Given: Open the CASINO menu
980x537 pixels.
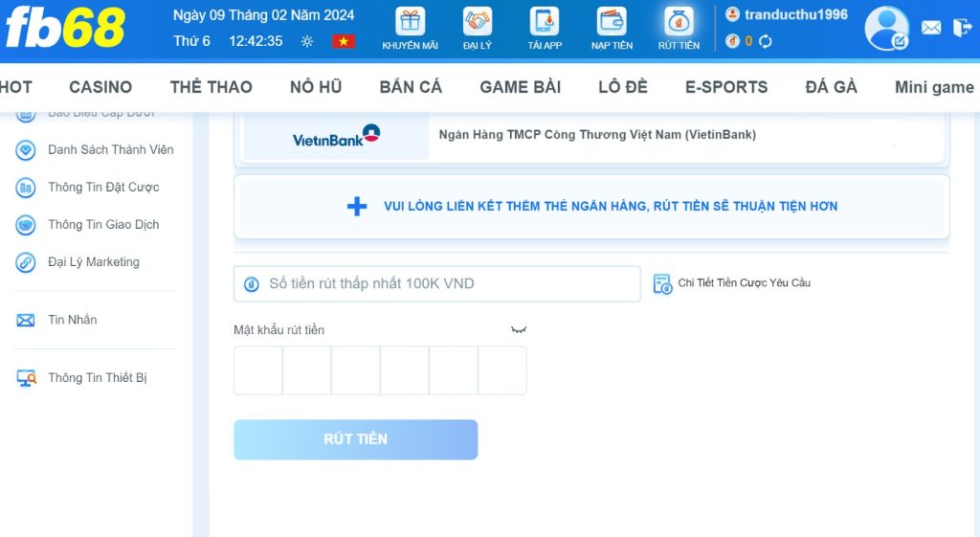Looking at the screenshot, I should 100,87.
